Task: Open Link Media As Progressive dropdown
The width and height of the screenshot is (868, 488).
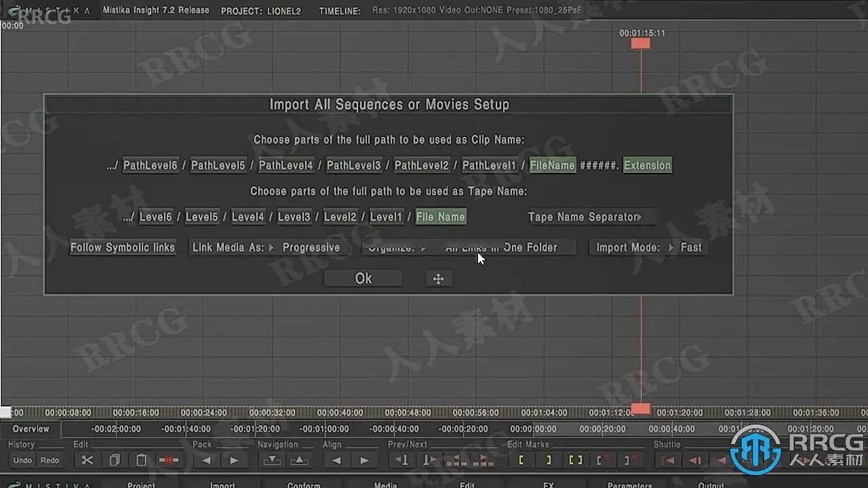Action: coord(269,247)
